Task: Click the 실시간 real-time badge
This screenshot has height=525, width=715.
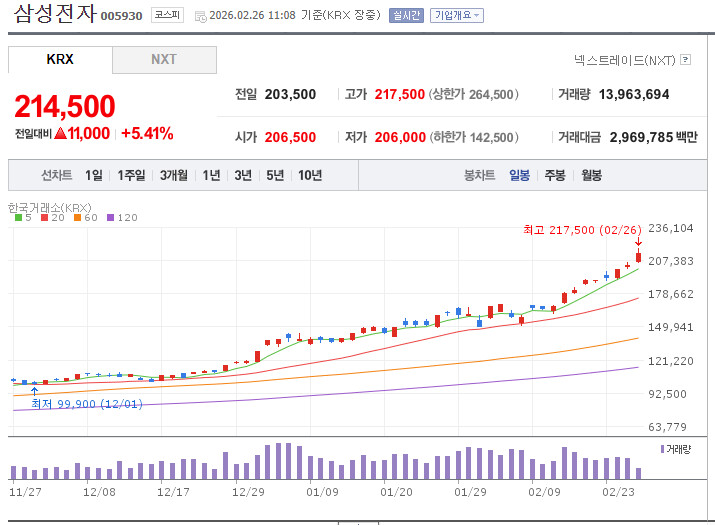Action: coord(406,16)
